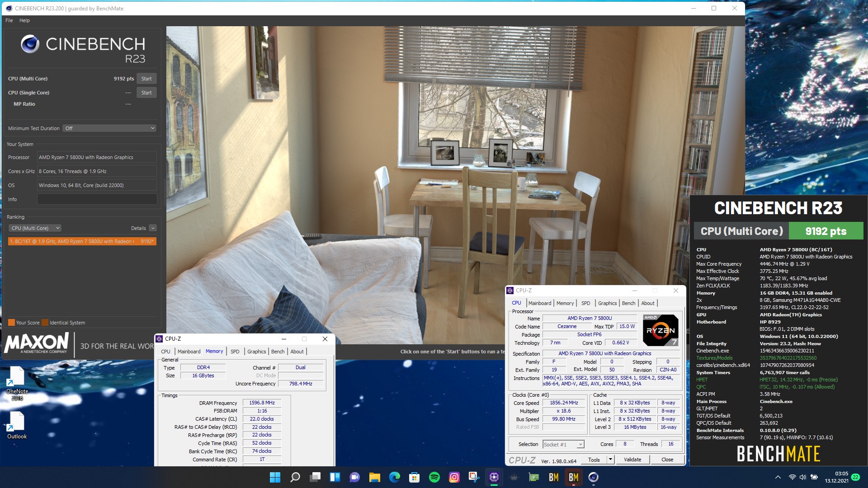Launch Microsoft Edge from taskbar
Viewport: 868px width, 488px height.
click(395, 477)
